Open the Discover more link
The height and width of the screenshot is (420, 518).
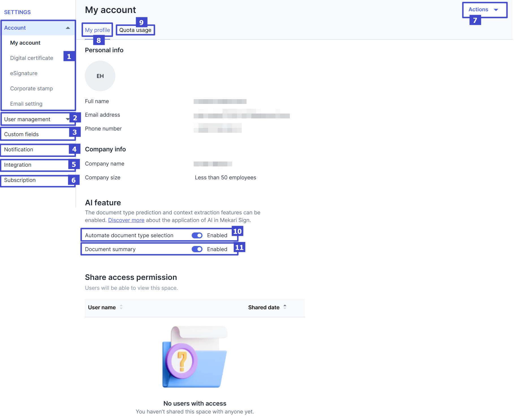click(x=126, y=220)
